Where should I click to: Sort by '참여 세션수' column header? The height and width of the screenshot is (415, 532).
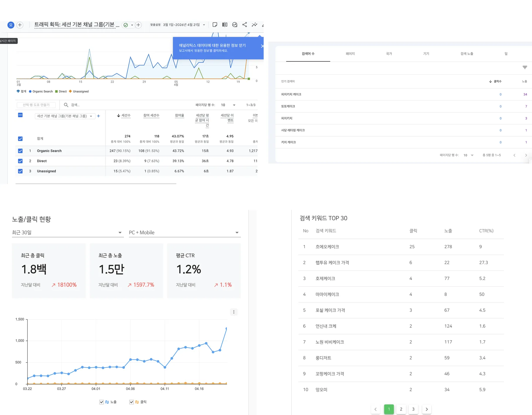pyautogui.click(x=151, y=115)
